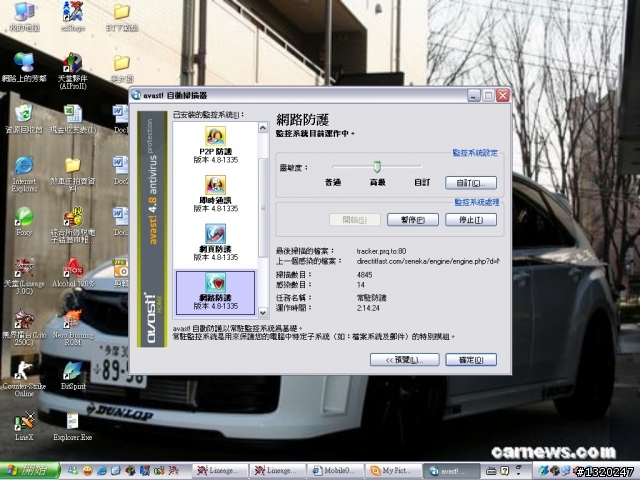
Task: Click the provider list scrollbar thumb
Action: coord(263,207)
